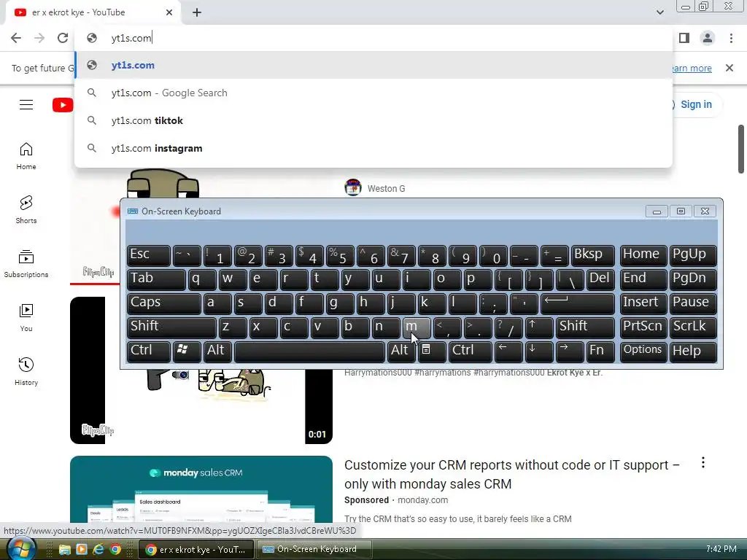This screenshot has width=747, height=560.
Task: Toggle ScrLk on the On-Screen Keyboard
Action: tap(693, 327)
